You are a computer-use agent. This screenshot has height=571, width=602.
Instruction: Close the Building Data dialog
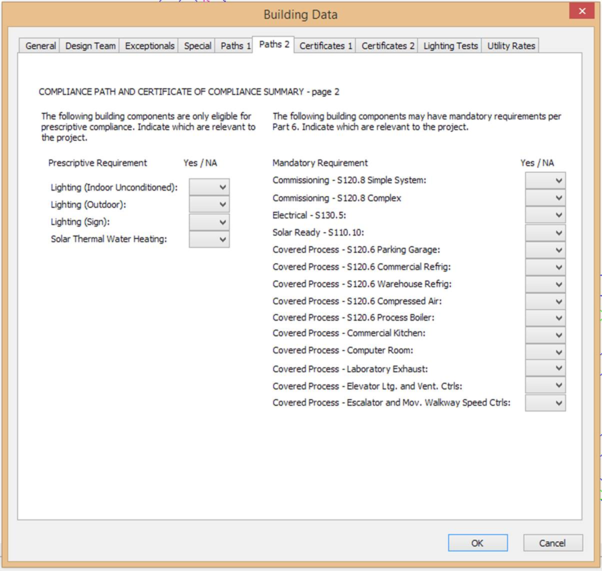click(581, 11)
